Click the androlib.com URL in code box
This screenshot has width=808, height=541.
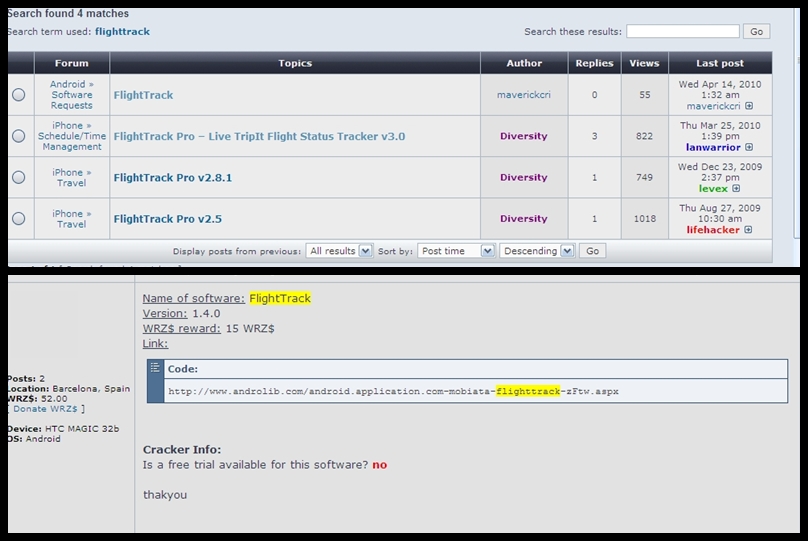pos(393,391)
